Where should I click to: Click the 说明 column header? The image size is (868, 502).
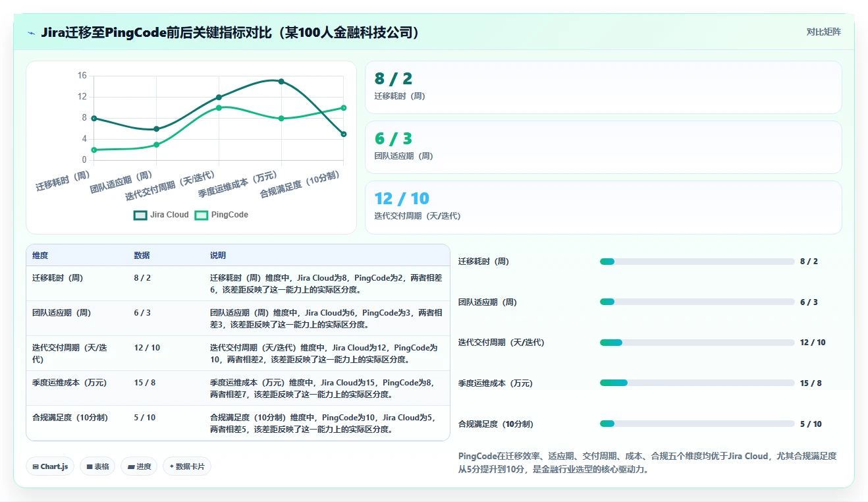click(x=218, y=256)
